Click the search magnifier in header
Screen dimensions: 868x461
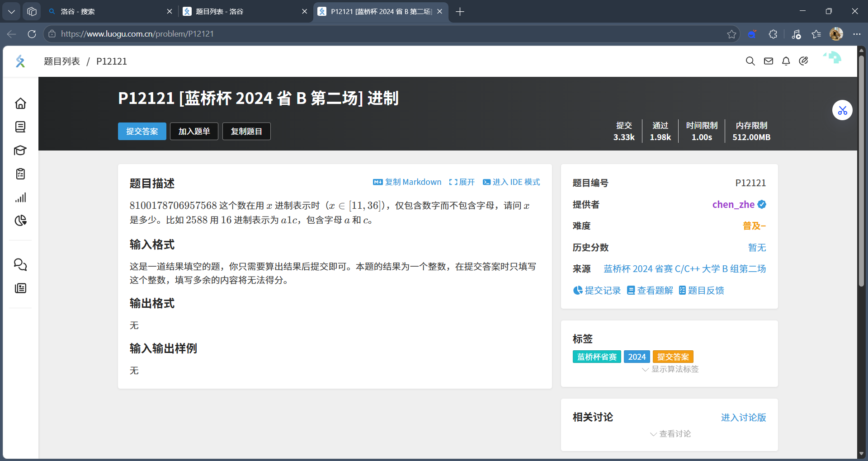[x=750, y=61]
